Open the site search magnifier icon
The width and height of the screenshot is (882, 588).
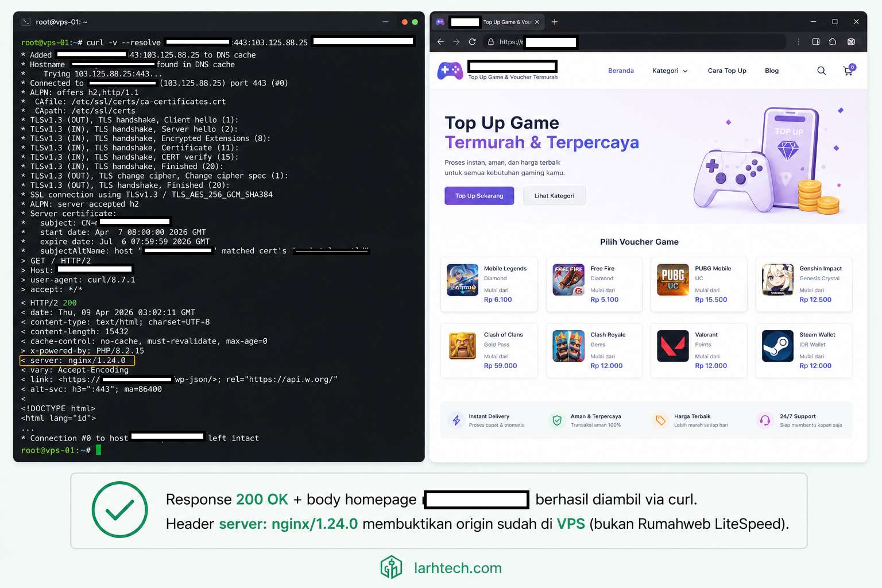822,71
